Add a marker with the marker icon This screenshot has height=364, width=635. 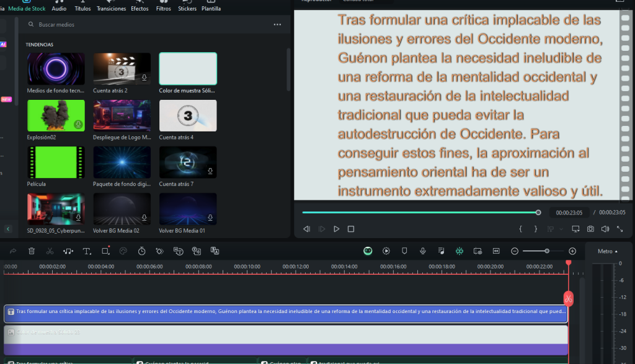[x=404, y=251]
